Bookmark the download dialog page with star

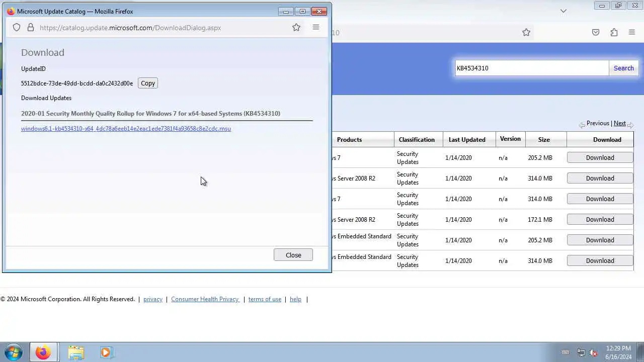point(296,28)
